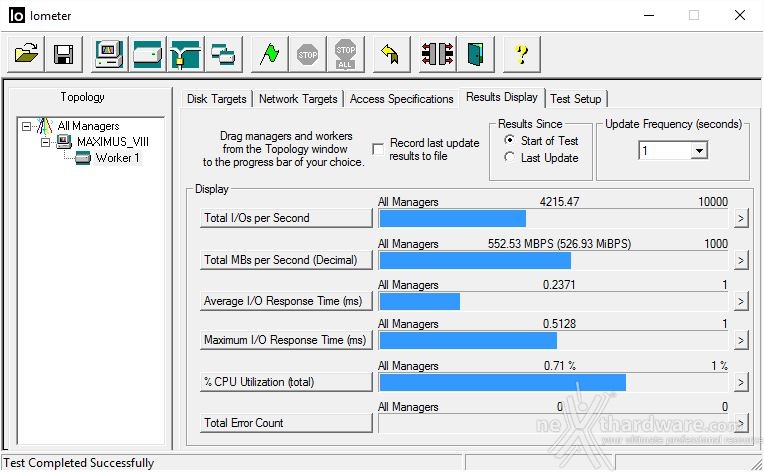
Task: Go to the Access Specifications tab
Action: [x=401, y=99]
